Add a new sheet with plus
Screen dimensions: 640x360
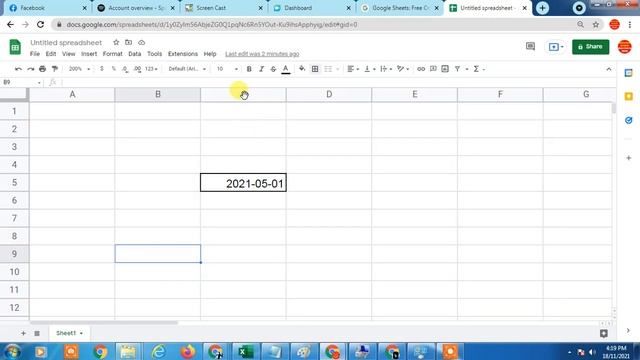[x=23, y=333]
